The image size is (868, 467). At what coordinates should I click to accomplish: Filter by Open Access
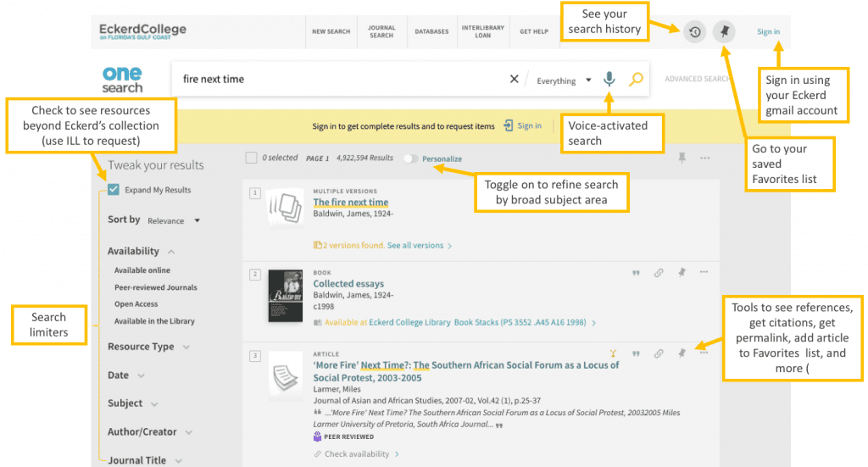136,303
